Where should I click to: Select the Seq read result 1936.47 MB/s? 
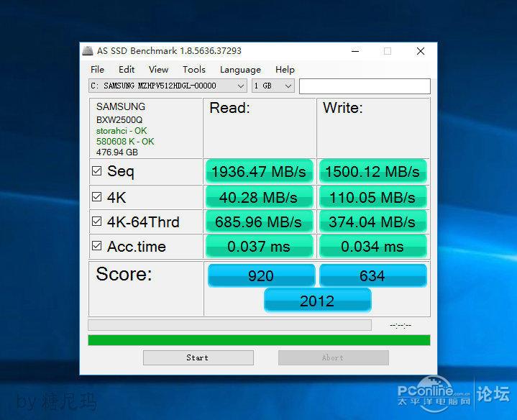pos(259,171)
